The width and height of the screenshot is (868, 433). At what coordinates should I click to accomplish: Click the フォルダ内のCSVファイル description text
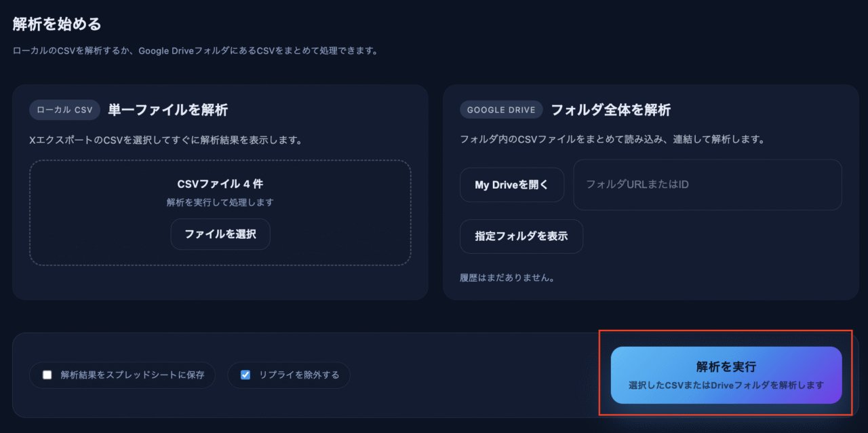tap(612, 139)
